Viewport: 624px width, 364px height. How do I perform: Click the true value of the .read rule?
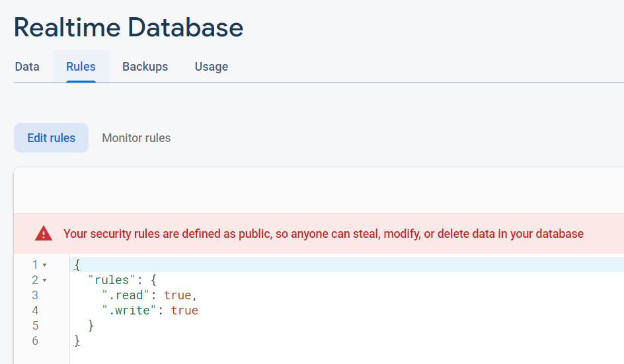[178, 295]
